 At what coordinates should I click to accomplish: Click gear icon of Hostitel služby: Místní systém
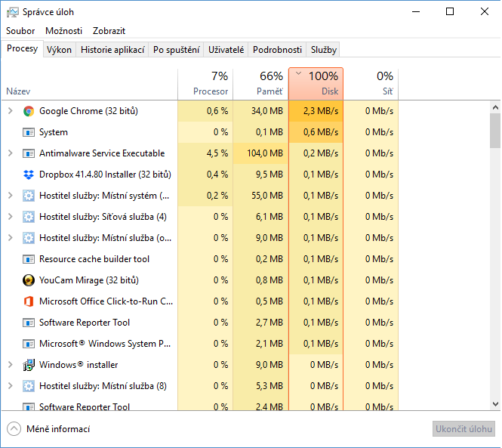[x=29, y=196]
